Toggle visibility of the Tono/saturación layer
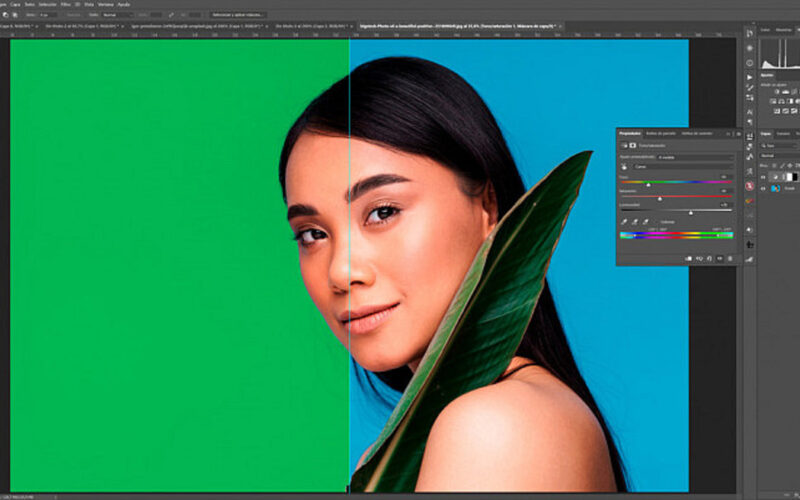The width and height of the screenshot is (800, 500). [763, 177]
